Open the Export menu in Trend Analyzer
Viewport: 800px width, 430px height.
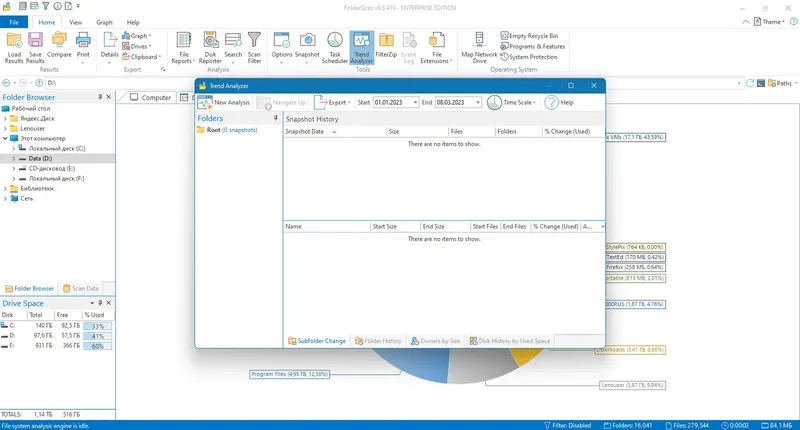332,103
